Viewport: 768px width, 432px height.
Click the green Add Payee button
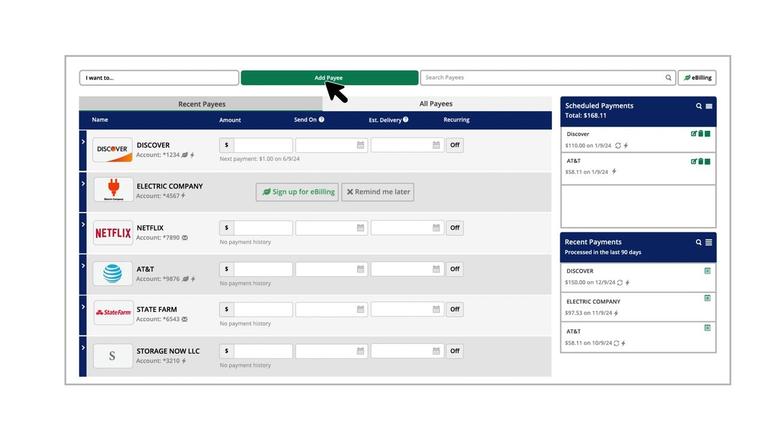pos(329,77)
